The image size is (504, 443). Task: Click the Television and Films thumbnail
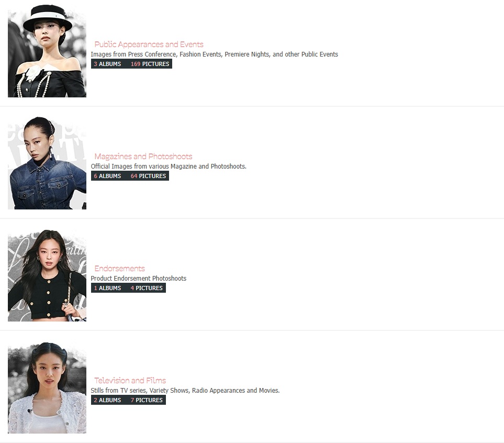click(x=47, y=387)
